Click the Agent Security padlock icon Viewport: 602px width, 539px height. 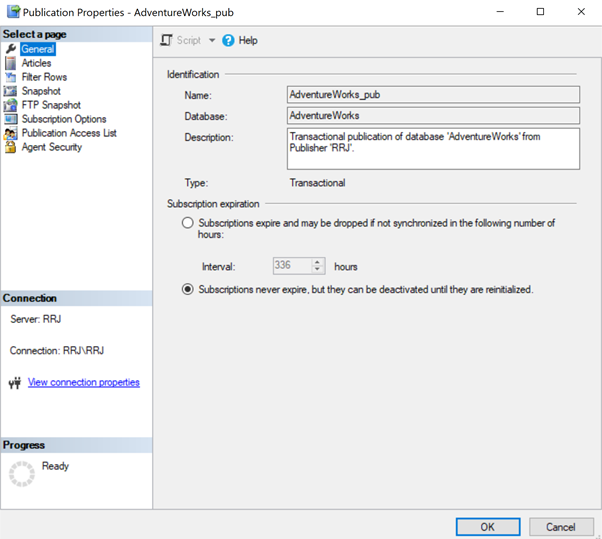tap(10, 147)
